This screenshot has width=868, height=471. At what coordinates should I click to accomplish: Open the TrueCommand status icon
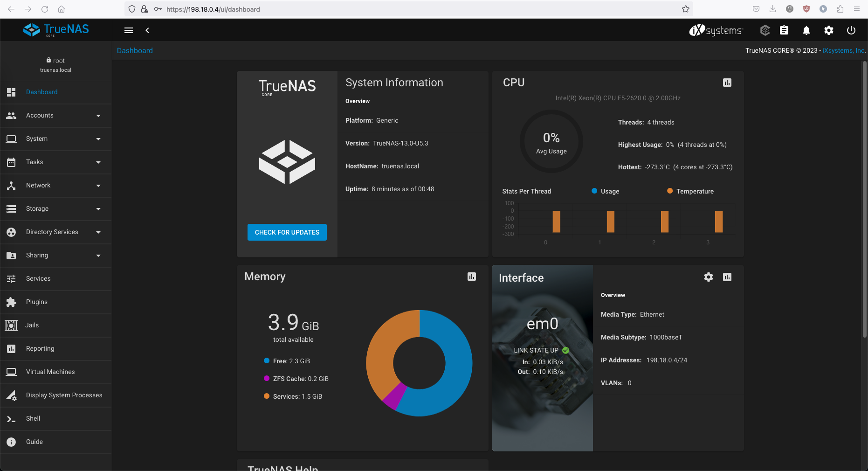765,30
